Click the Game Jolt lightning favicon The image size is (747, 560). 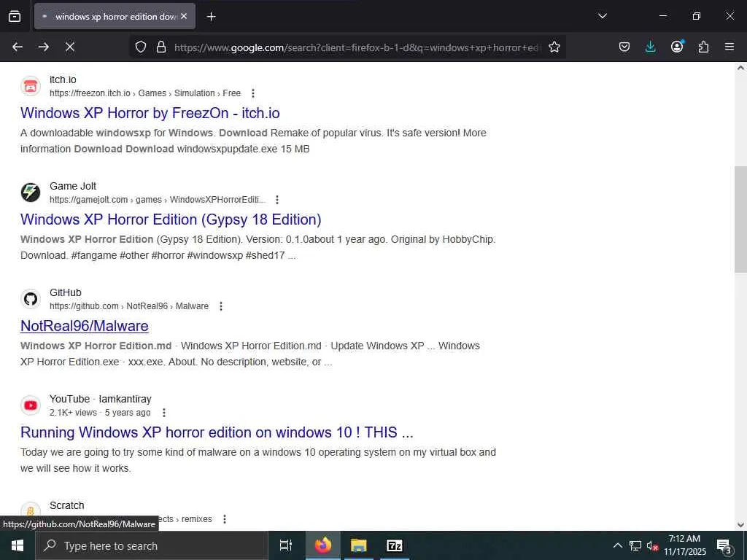31,192
